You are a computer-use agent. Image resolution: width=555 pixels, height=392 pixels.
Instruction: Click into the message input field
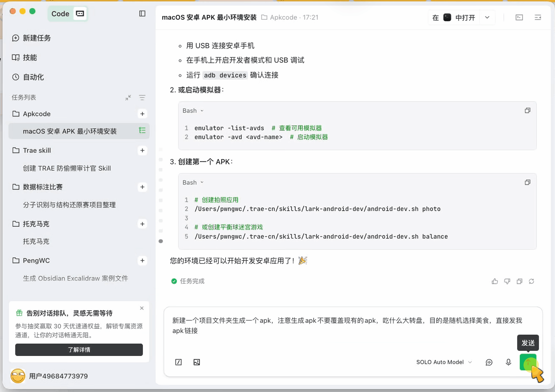click(348, 326)
